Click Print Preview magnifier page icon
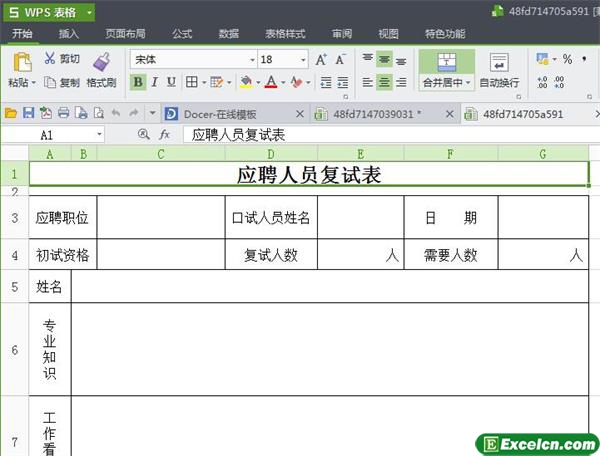600x456 pixels. coord(98,113)
